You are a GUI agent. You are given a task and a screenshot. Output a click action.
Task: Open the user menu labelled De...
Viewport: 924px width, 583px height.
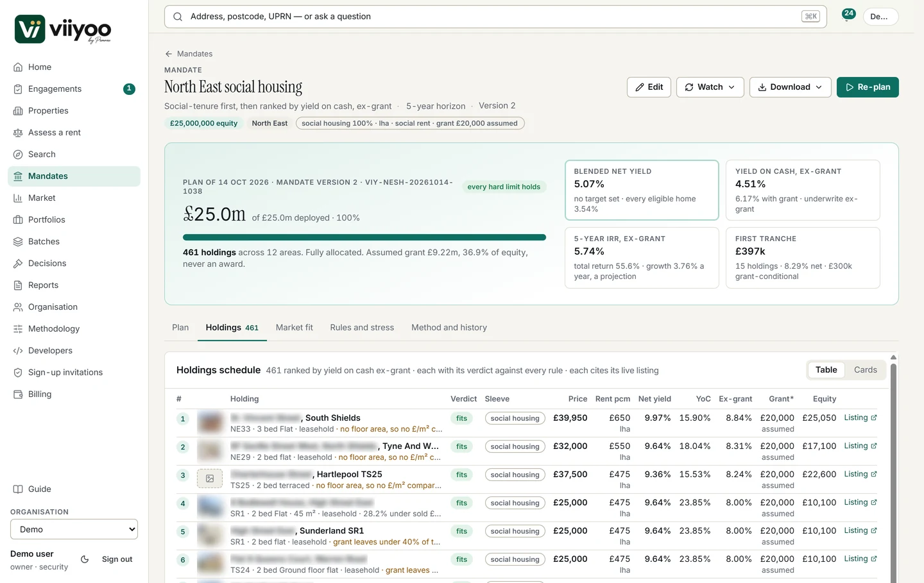tap(880, 17)
